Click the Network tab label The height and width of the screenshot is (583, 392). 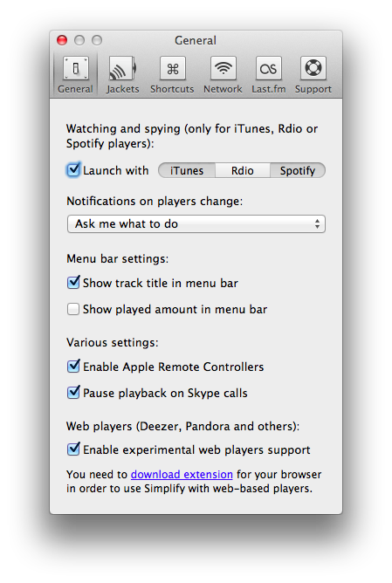223,89
